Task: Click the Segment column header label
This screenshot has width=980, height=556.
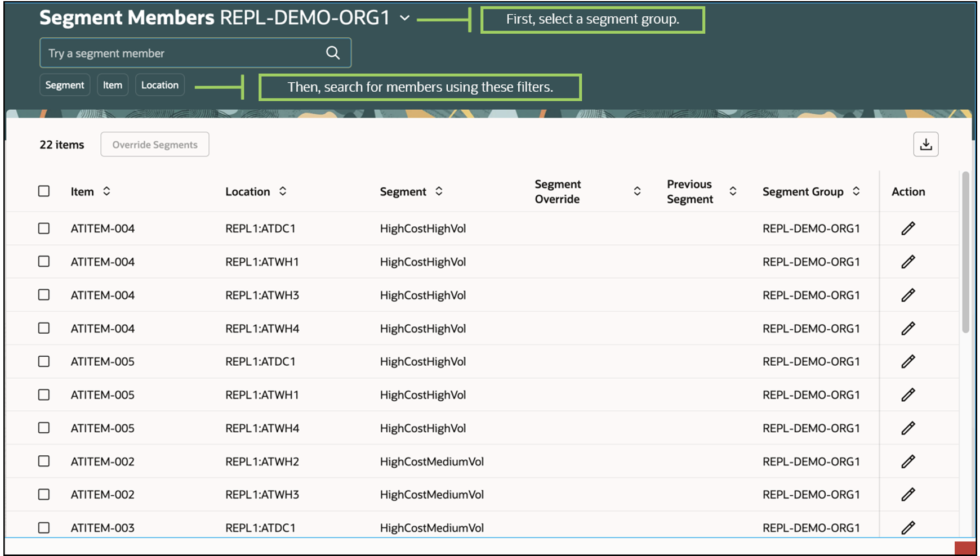Action: [403, 191]
